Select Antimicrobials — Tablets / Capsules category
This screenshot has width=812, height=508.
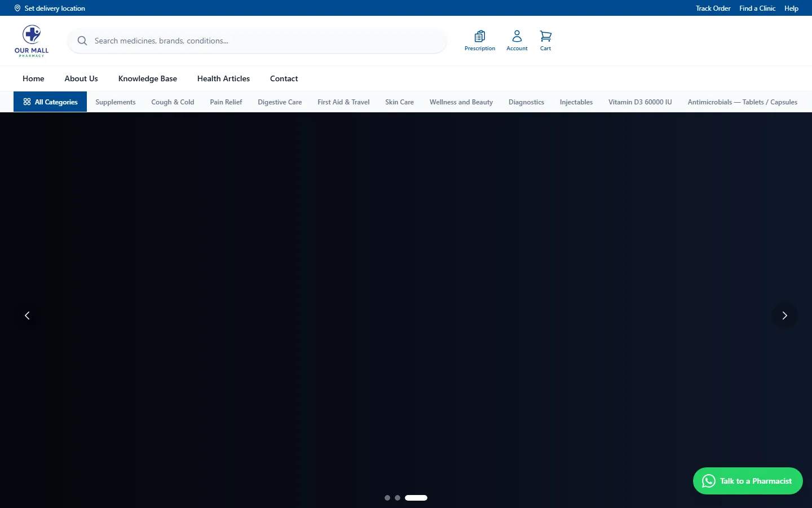[x=743, y=102]
